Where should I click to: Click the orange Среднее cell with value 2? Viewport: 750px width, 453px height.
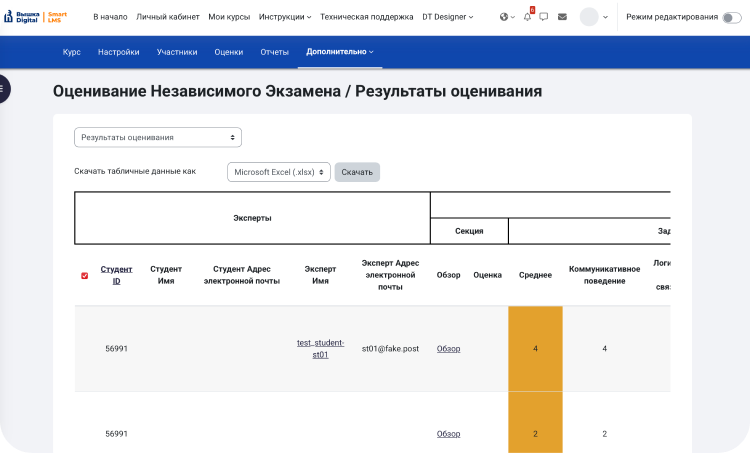click(x=535, y=422)
